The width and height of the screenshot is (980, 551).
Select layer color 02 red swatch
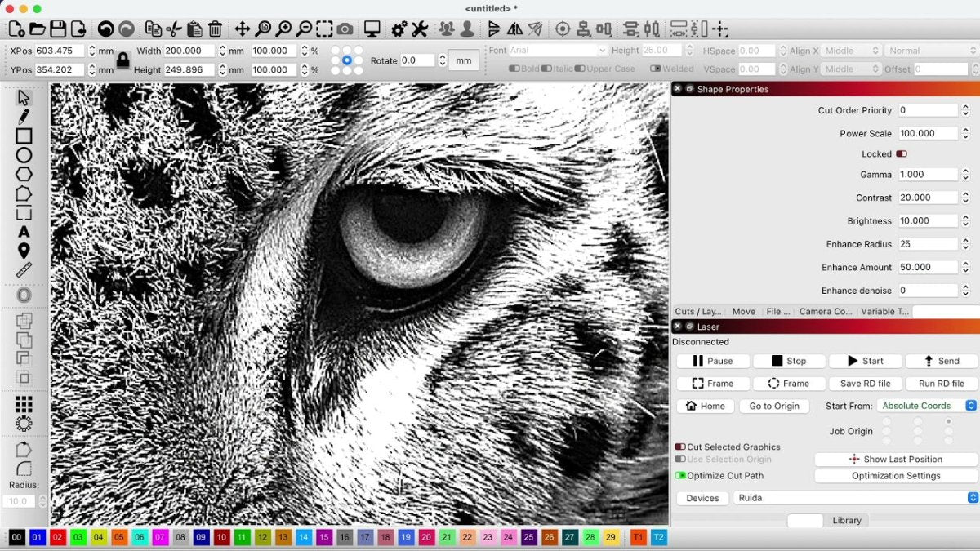[57, 537]
